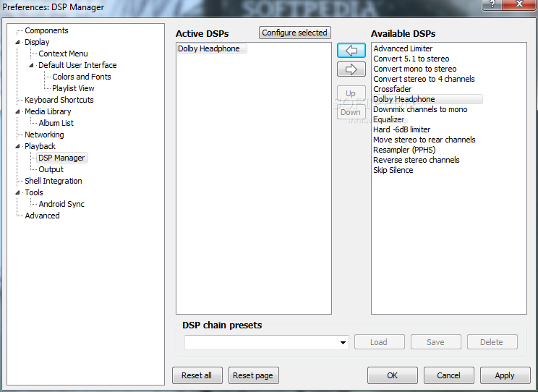Click the Down button
The image size is (538, 392).
point(351,112)
